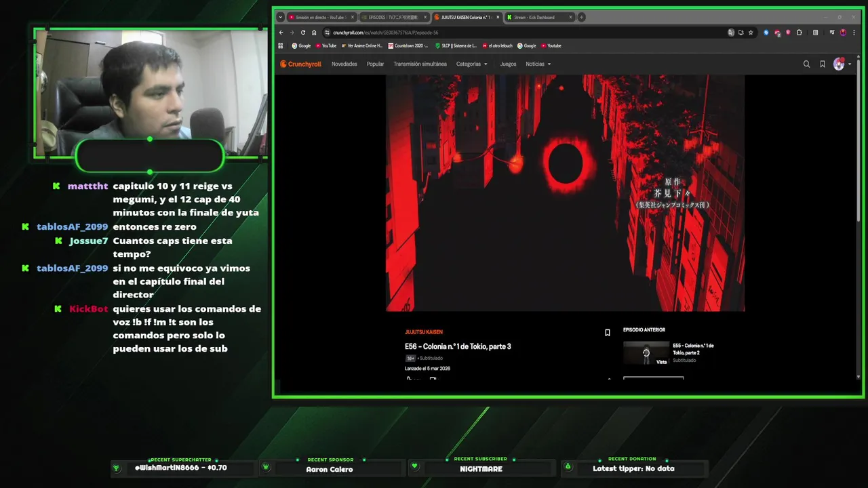
Task: Open Chrome three-dot menu
Action: pyautogui.click(x=854, y=33)
